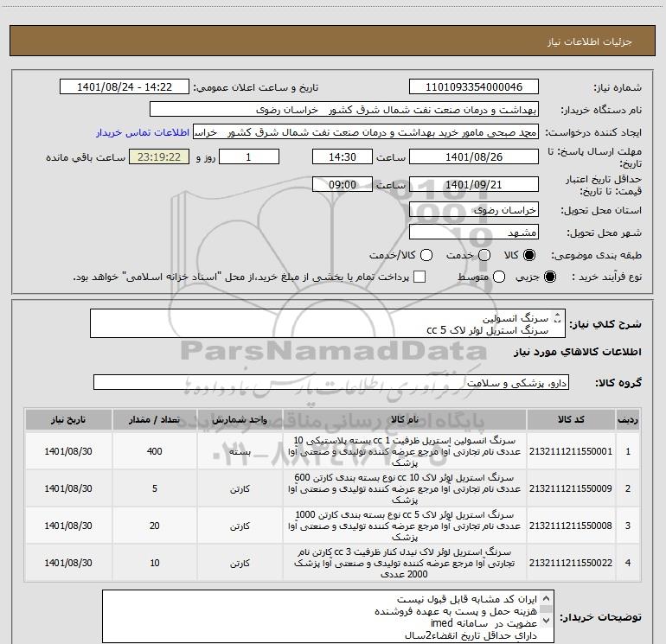Click the تعداد / مقدار column header
The height and width of the screenshot is (644, 666).
coord(155,420)
